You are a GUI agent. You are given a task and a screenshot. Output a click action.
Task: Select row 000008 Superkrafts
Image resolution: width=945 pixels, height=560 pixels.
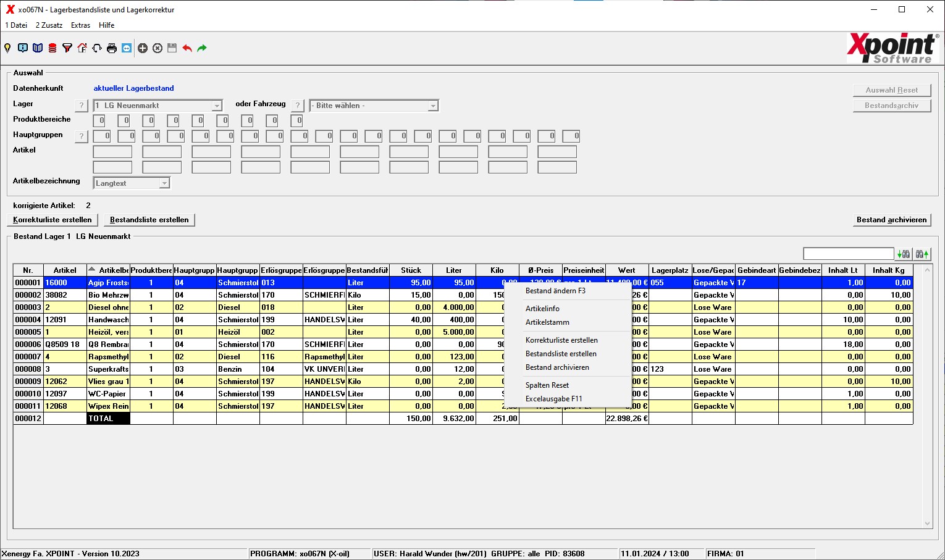[463, 369]
